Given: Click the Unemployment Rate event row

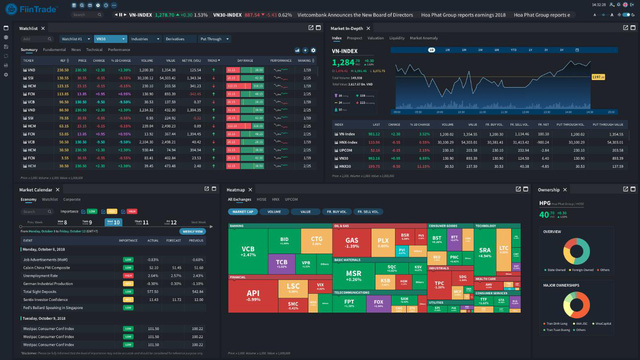Looking at the screenshot, I should (113, 276).
